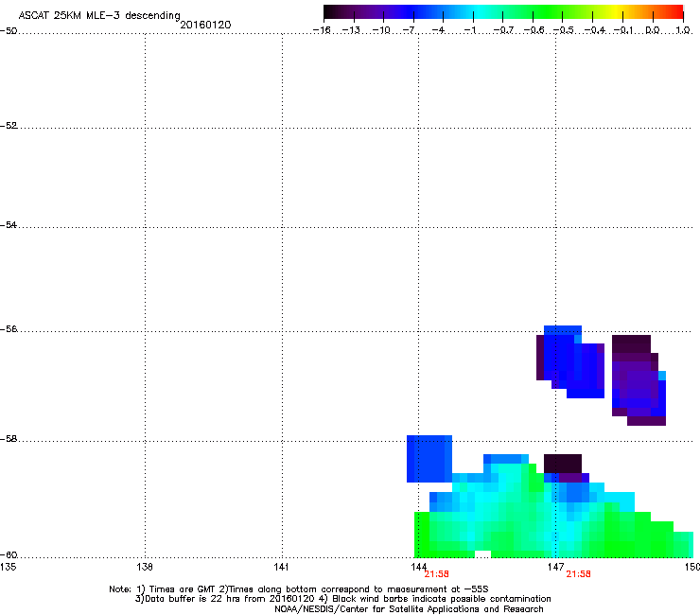Click the -7 label on the color scale
Screen dimensions: 700x615
coord(410,30)
